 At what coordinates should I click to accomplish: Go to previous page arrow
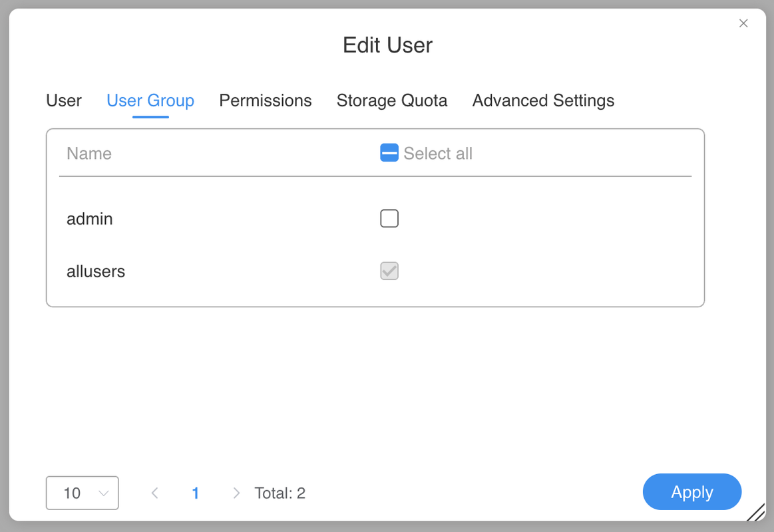155,493
